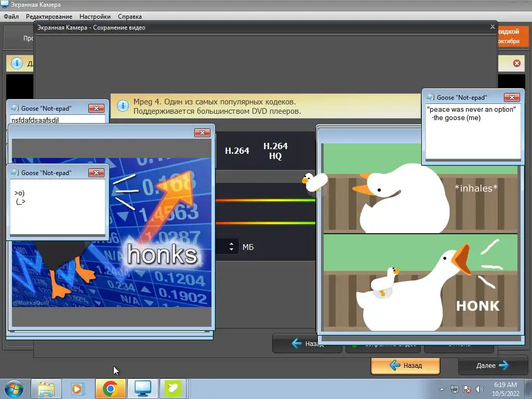Switch to Экранная Камера monitor icon in taskbar
Screen dimensions: 532x399
[x=142, y=389]
